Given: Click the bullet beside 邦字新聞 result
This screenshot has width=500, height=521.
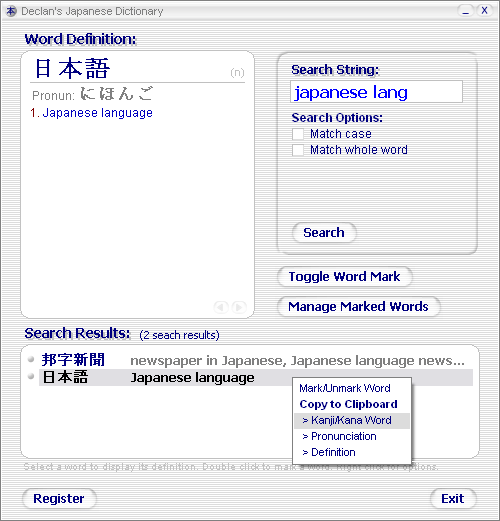Looking at the screenshot, I should 31,359.
